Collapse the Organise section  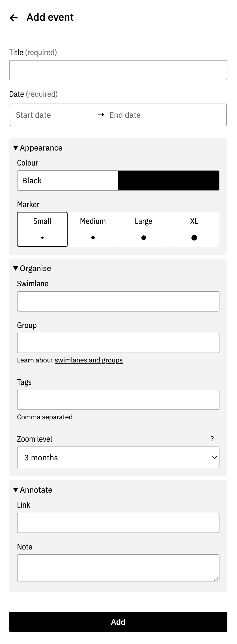[x=32, y=268]
